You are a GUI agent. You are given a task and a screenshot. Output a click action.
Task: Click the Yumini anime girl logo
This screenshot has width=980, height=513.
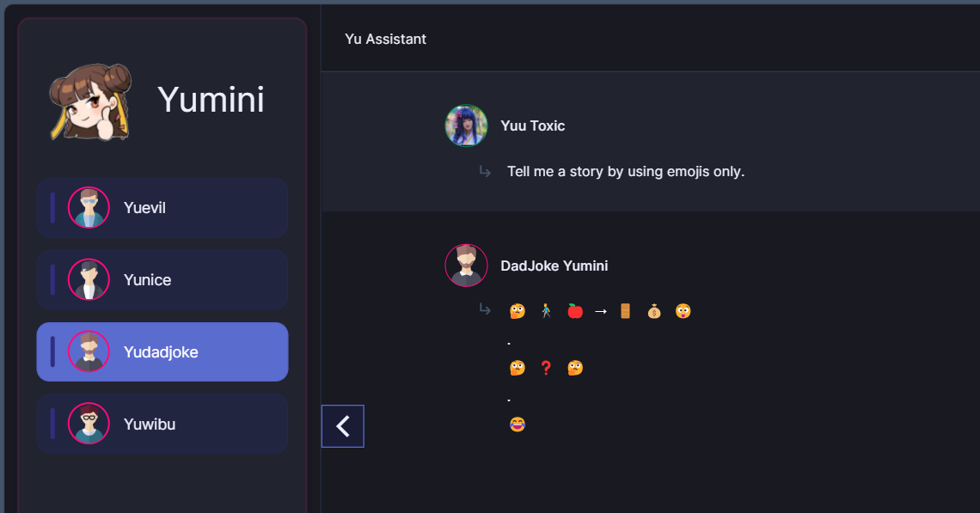click(x=90, y=101)
